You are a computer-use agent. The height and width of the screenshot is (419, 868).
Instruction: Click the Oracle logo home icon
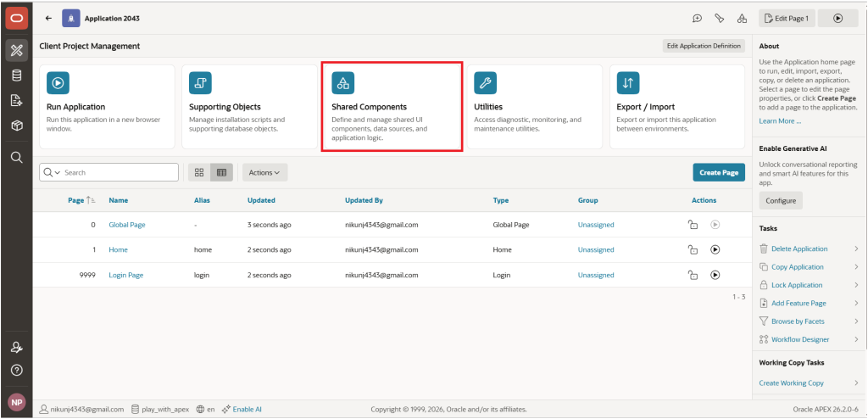coord(16,19)
